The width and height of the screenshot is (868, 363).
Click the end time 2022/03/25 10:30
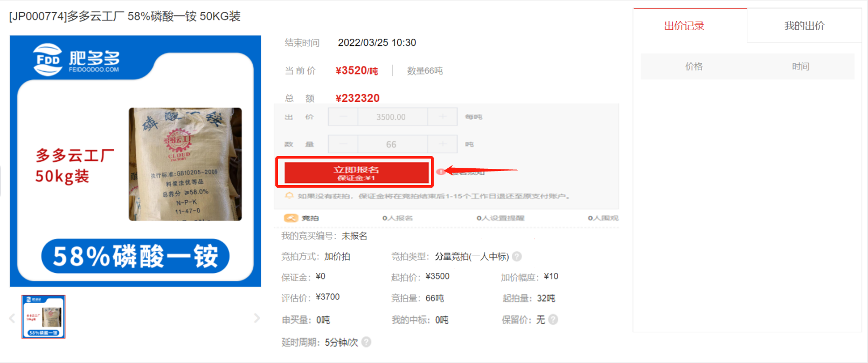coord(377,43)
